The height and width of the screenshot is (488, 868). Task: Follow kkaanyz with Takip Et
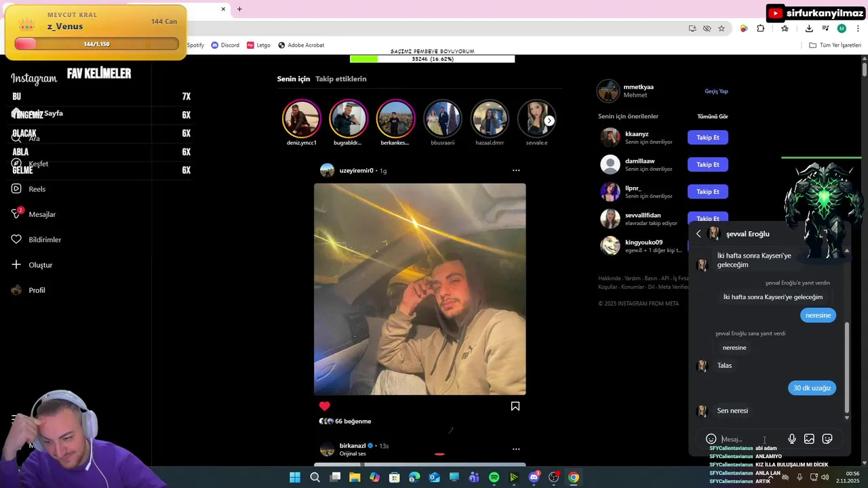tap(707, 138)
